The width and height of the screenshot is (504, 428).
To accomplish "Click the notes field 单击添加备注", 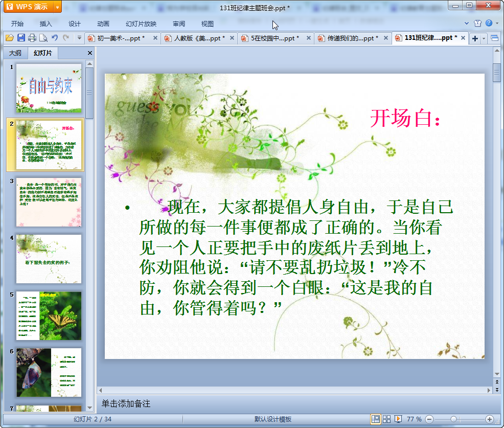I will pyautogui.click(x=126, y=403).
